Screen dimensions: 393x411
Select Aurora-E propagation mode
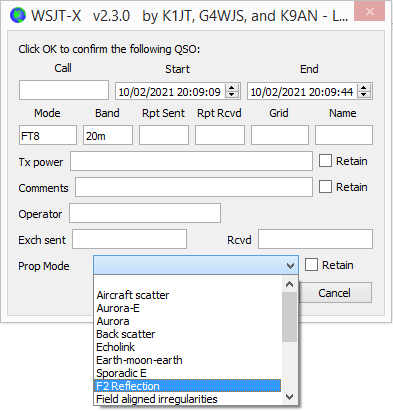click(188, 308)
